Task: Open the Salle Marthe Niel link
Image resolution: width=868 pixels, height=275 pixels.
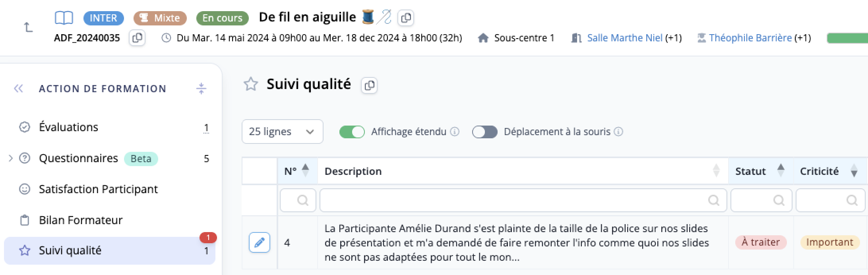Action: pos(625,38)
